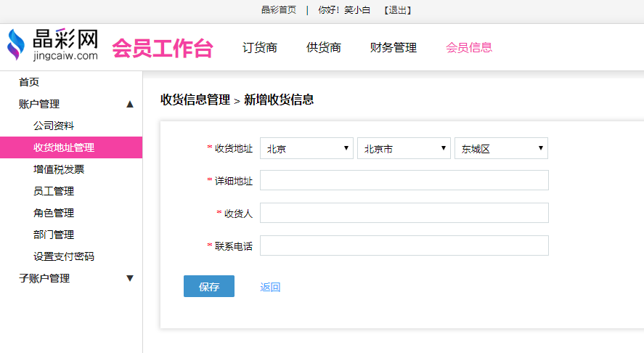This screenshot has width=644, height=353.
Task: Open the 供货商 menu tab
Action: [324, 48]
